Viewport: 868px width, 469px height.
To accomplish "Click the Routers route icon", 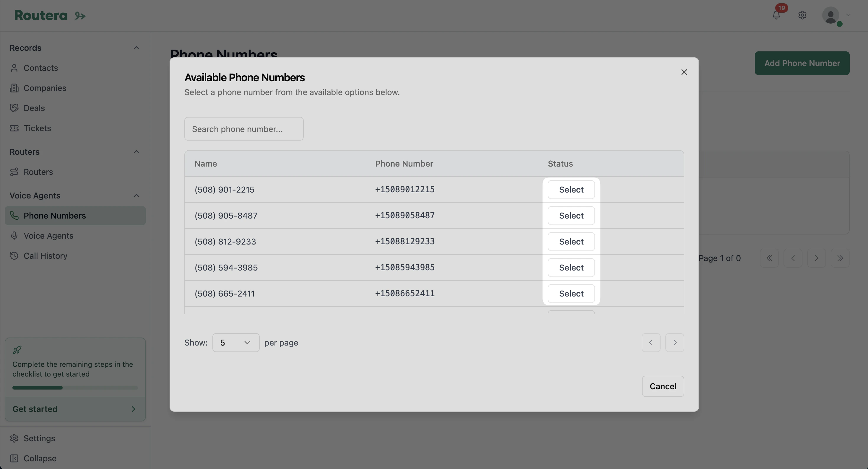I will click(14, 172).
